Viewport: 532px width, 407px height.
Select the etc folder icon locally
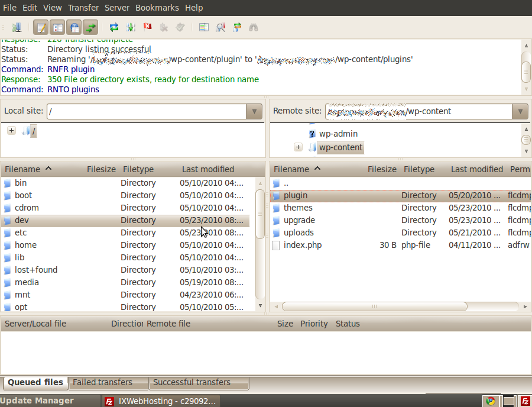coord(8,233)
